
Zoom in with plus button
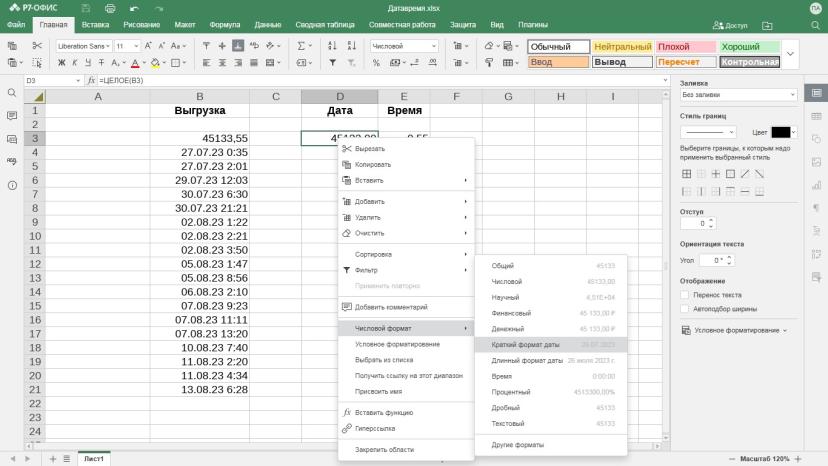coord(798,459)
